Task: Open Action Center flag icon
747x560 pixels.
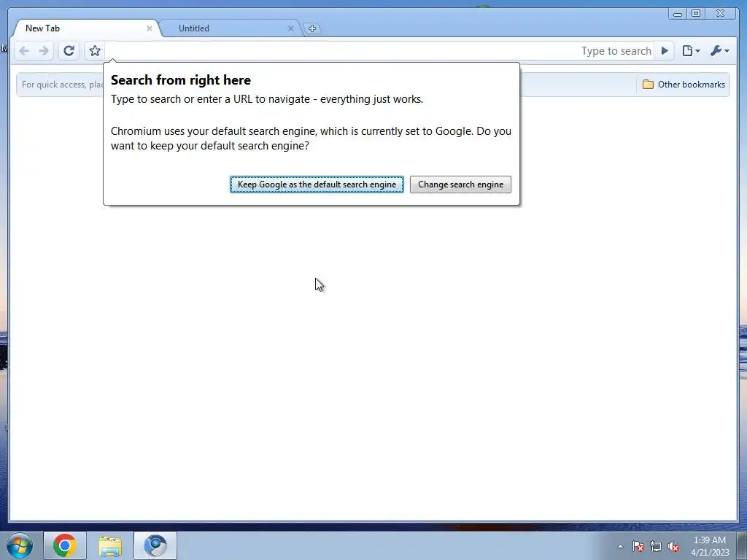Action: (638, 546)
